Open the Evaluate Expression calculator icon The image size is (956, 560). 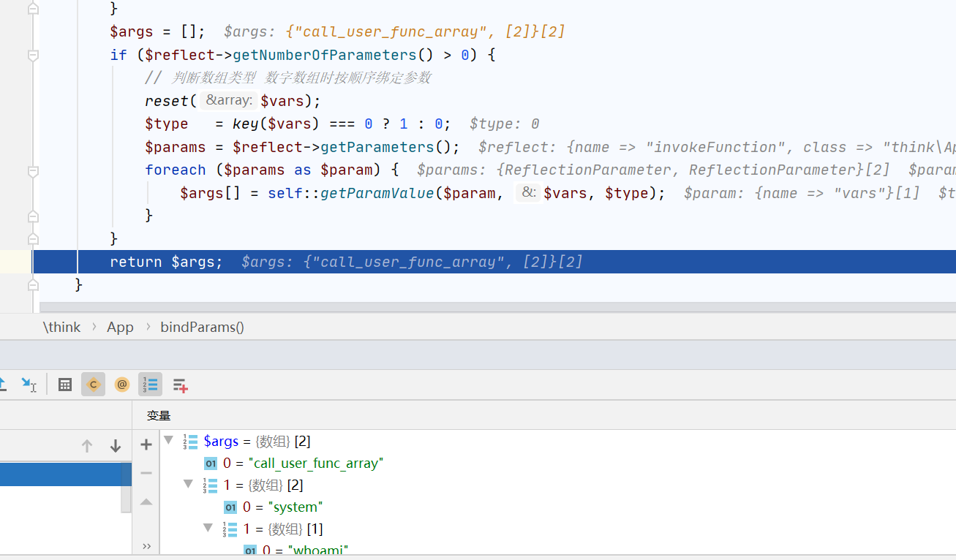[65, 384]
